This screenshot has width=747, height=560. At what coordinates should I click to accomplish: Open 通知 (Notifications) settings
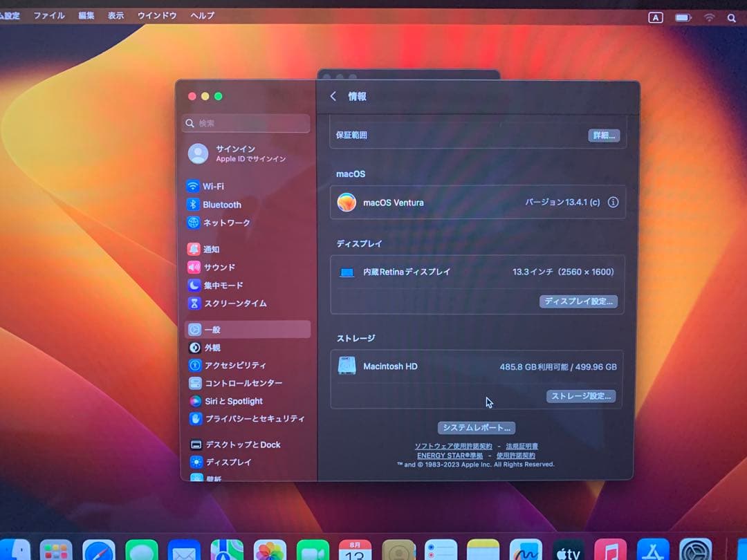212,249
